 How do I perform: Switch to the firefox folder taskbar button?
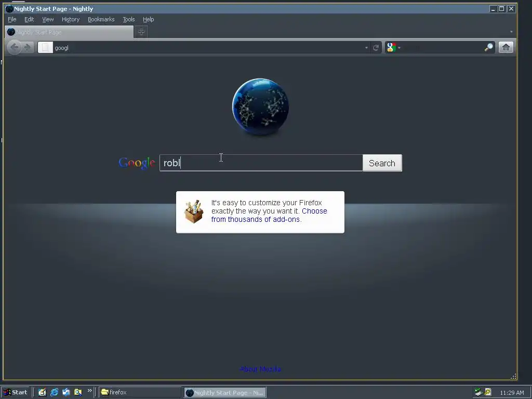(140, 392)
